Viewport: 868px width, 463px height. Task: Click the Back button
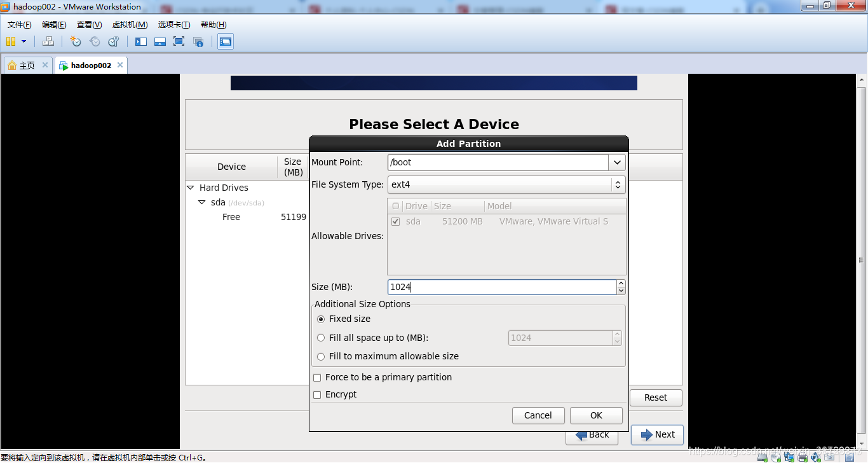pos(593,435)
